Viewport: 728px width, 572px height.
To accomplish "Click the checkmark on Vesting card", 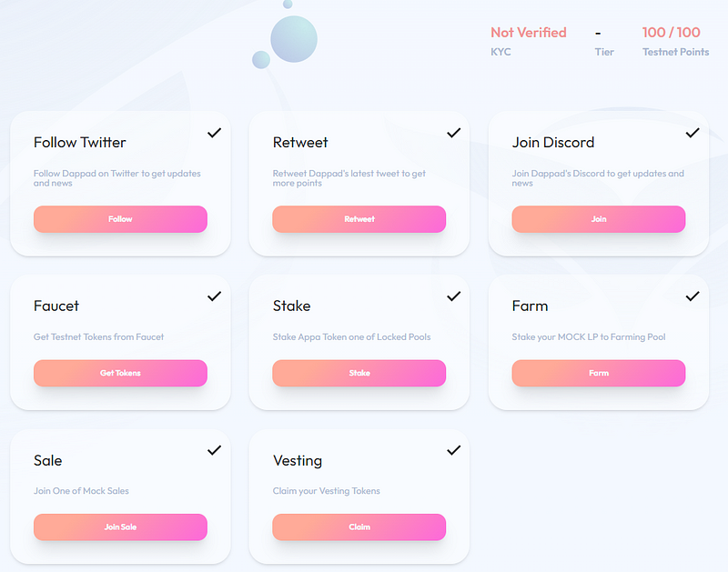I will tap(453, 450).
